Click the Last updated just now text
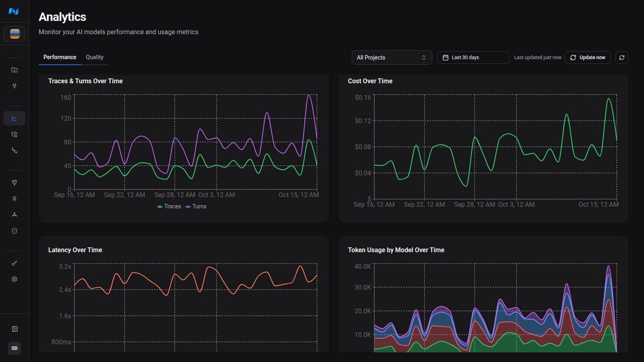This screenshot has width=644, height=362. pyautogui.click(x=537, y=58)
